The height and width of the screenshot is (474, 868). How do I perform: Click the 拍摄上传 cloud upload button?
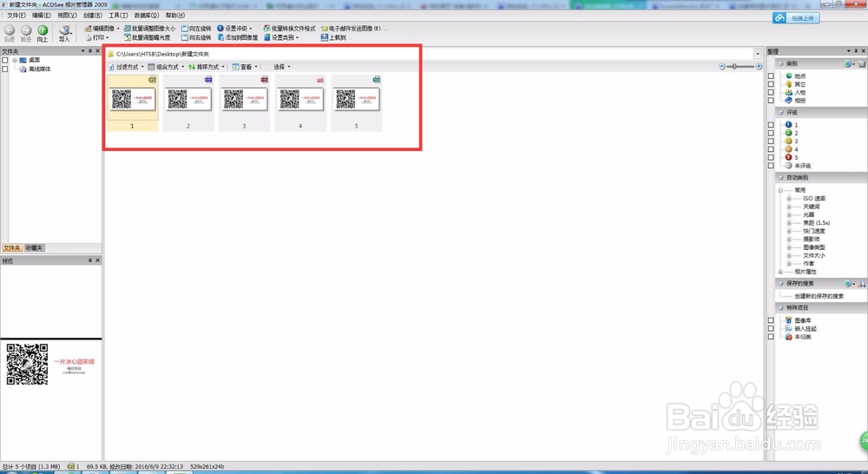tap(796, 17)
